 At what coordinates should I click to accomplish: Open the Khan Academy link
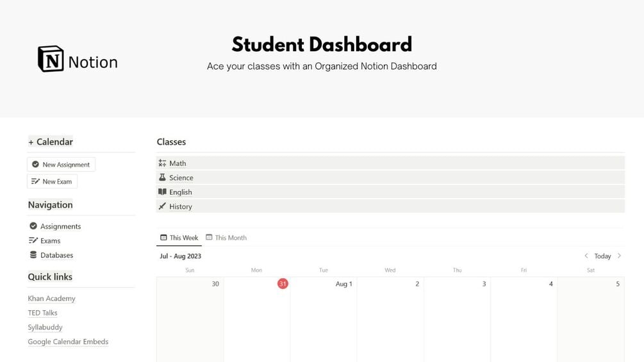click(x=51, y=299)
